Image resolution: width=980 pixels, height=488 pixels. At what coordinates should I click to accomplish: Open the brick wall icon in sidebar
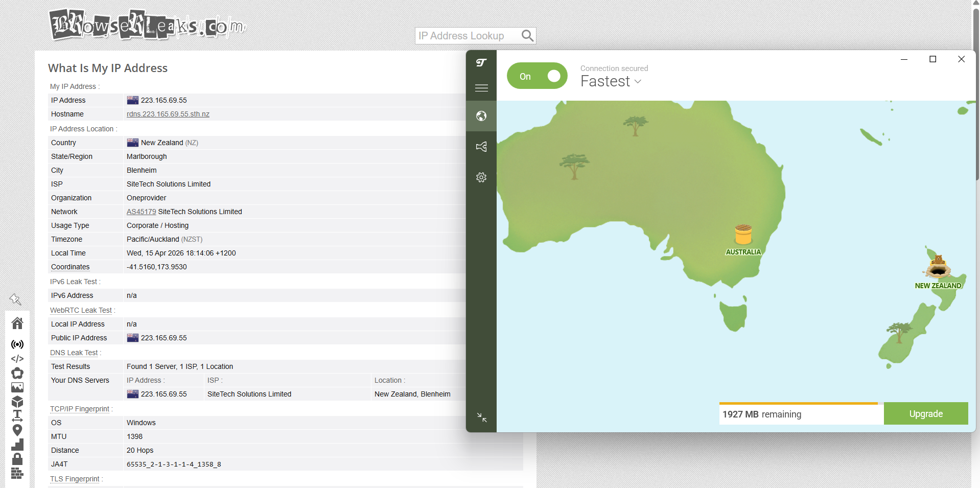(x=17, y=473)
